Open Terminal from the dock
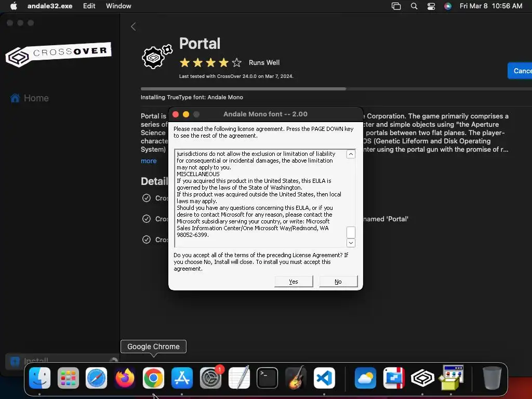 (268, 378)
